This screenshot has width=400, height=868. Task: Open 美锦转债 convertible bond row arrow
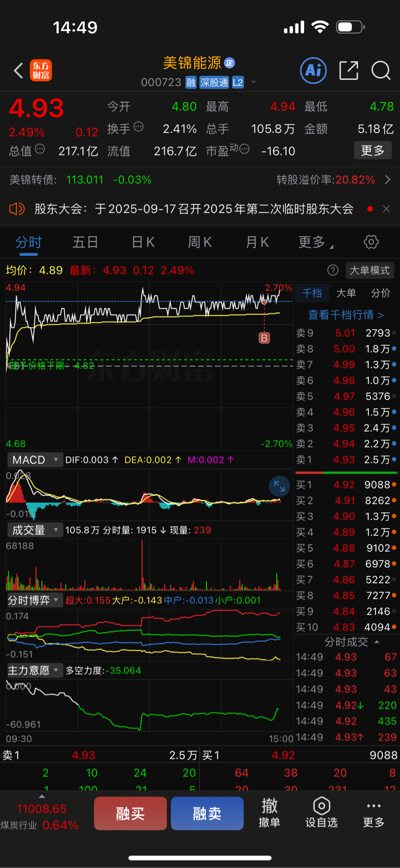tap(387, 180)
